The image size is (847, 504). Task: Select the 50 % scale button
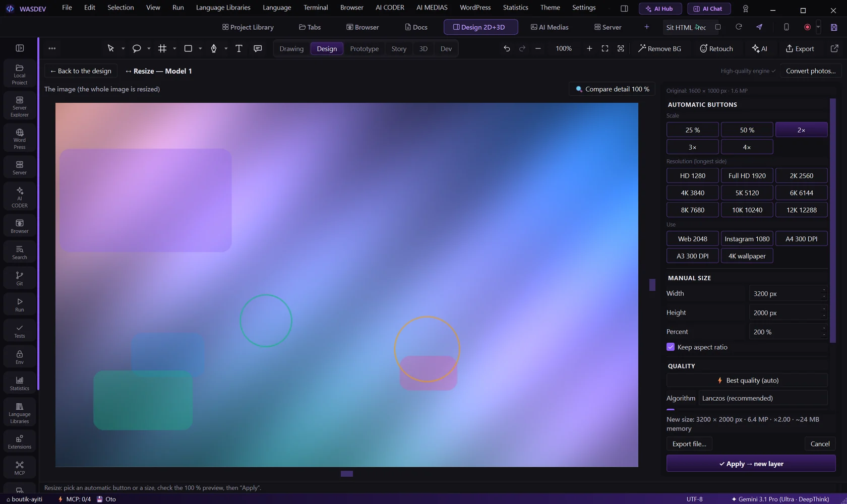pos(747,130)
